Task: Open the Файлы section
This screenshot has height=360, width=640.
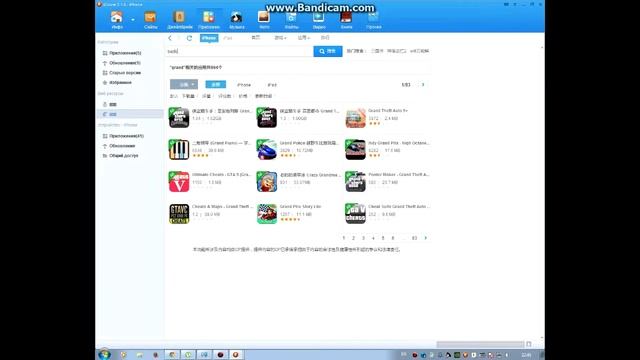Action: coord(291,20)
